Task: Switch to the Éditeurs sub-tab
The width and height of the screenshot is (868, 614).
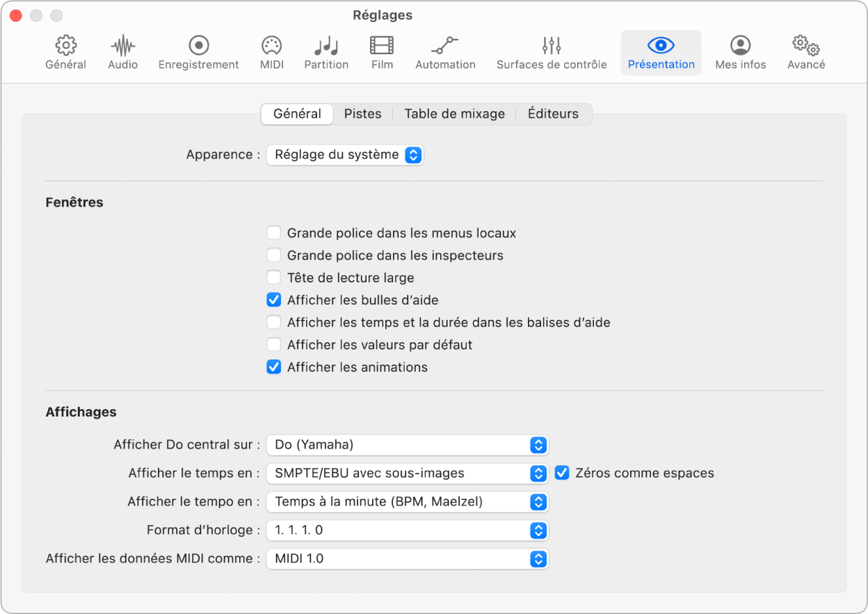Action: 553,114
